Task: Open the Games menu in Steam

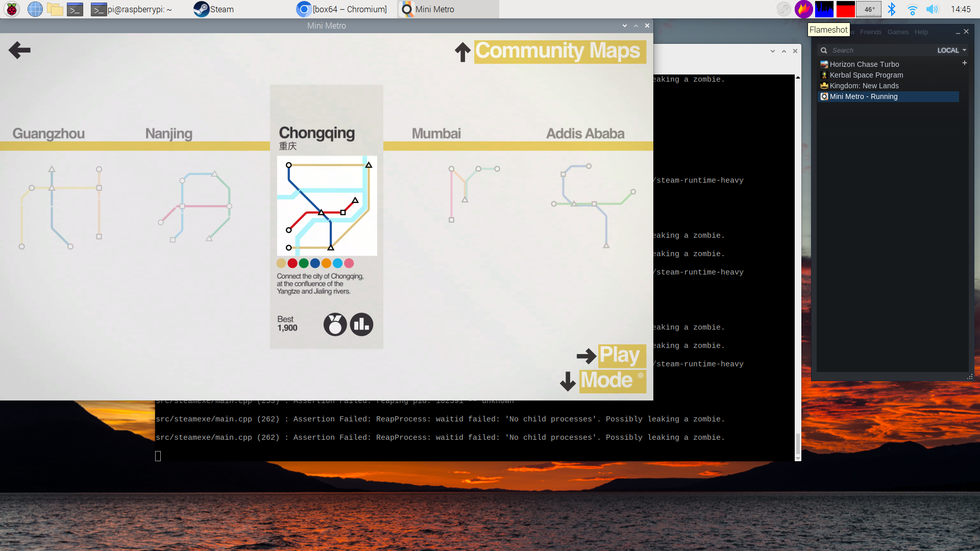Action: 898,32
